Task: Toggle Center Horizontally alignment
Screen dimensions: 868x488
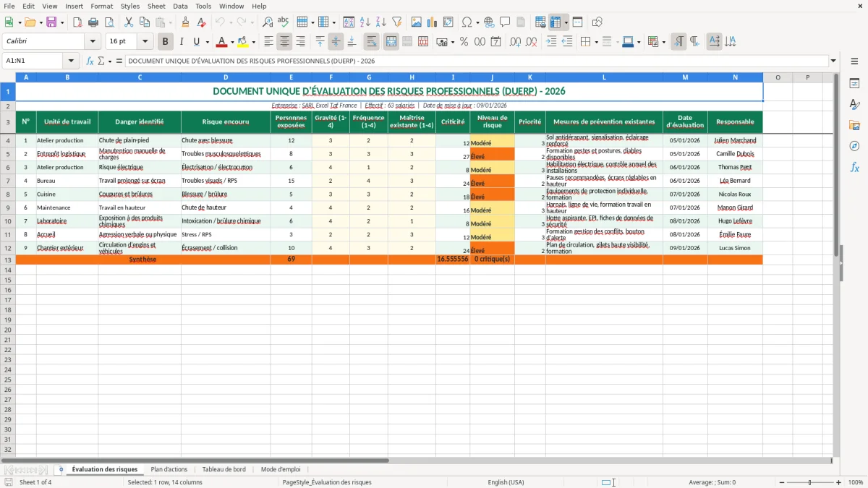Action: (284, 42)
